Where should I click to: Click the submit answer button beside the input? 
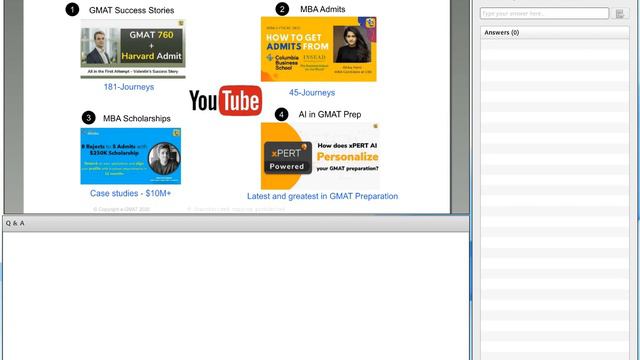(620, 14)
